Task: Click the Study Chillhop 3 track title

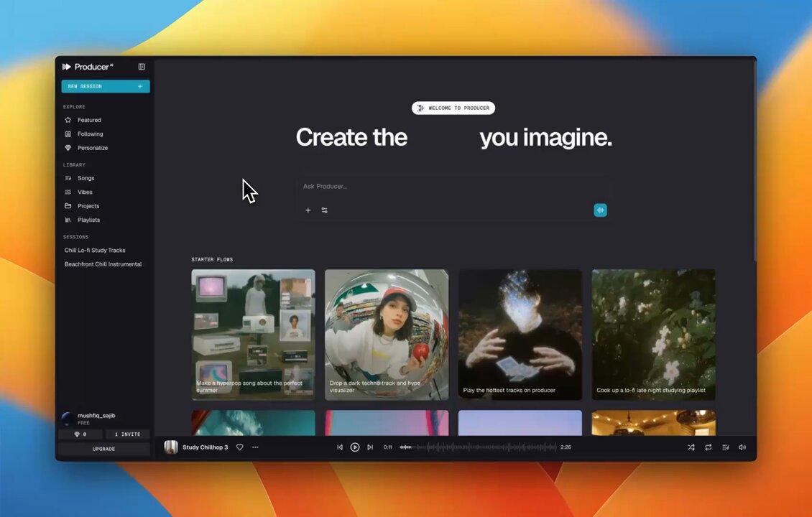Action: click(205, 447)
